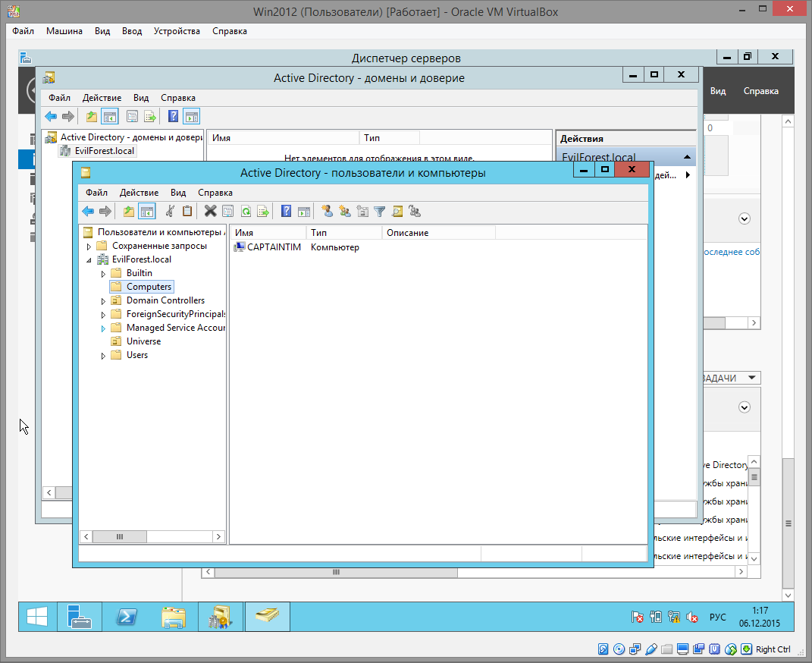This screenshot has width=812, height=663.
Task: Click horizontal scrollbar thumb in tree pane
Action: tap(120, 536)
